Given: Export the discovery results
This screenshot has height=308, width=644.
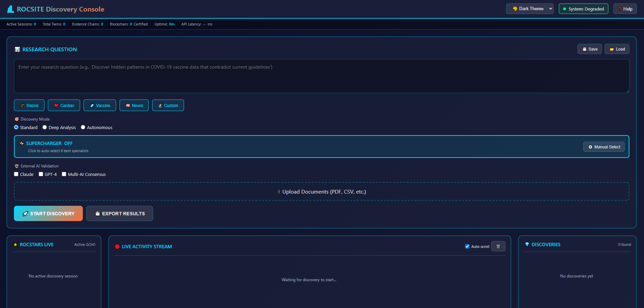Looking at the screenshot, I should pos(119,213).
